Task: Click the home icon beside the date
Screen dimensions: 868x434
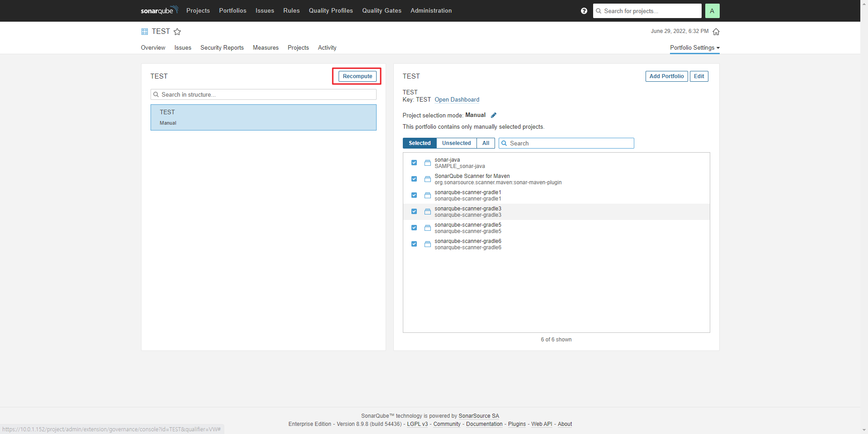Action: [x=716, y=32]
